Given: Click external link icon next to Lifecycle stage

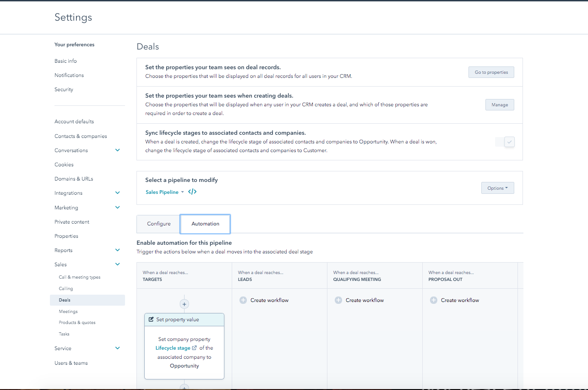Looking at the screenshot, I should coord(194,348).
